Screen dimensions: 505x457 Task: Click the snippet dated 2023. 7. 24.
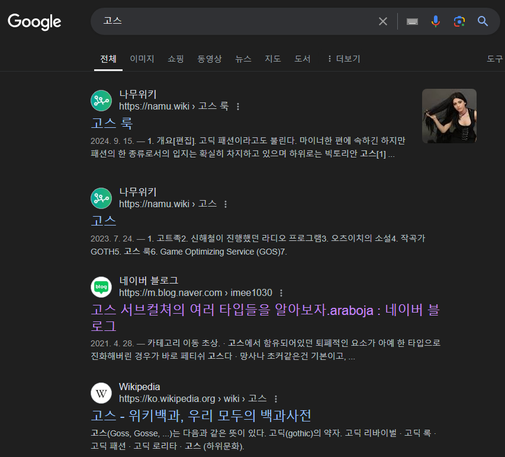(x=258, y=245)
